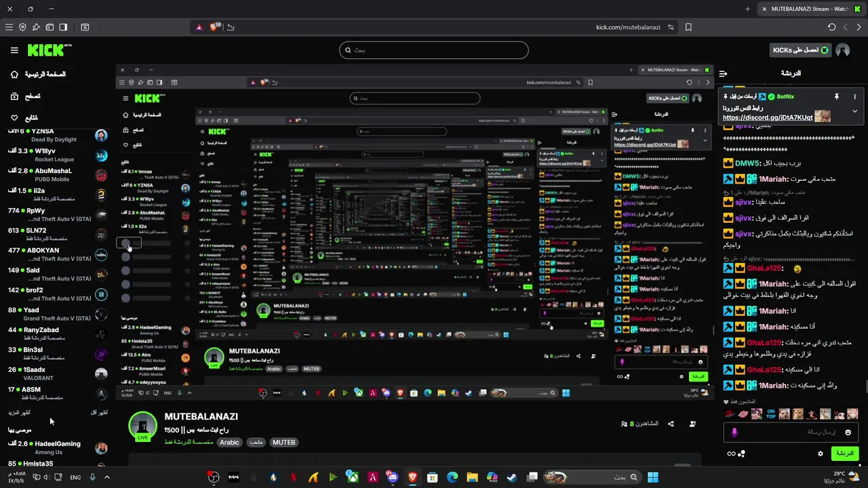Open Microsoft Edge from taskbar
The height and width of the screenshot is (488, 868).
click(452, 477)
